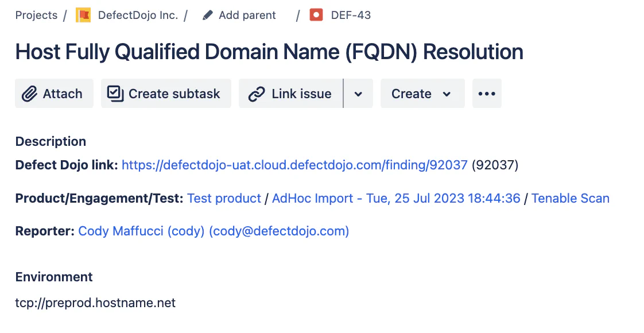Open the Create dropdown menu
This screenshot has height=333, width=644.
422,94
